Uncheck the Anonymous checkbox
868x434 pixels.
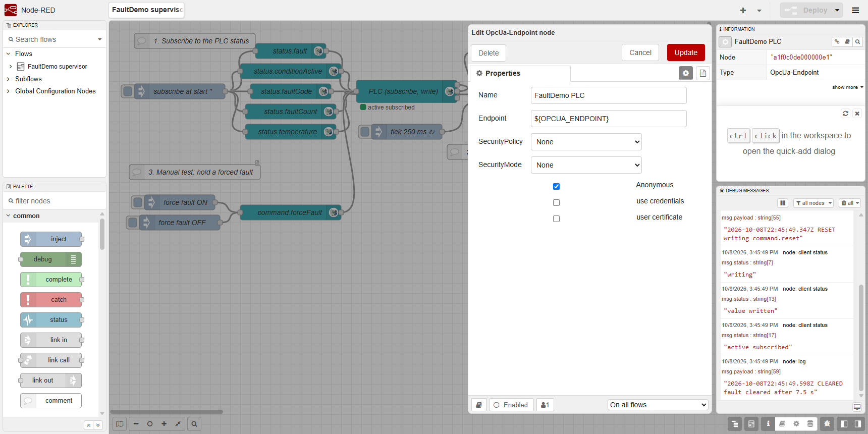pos(556,186)
